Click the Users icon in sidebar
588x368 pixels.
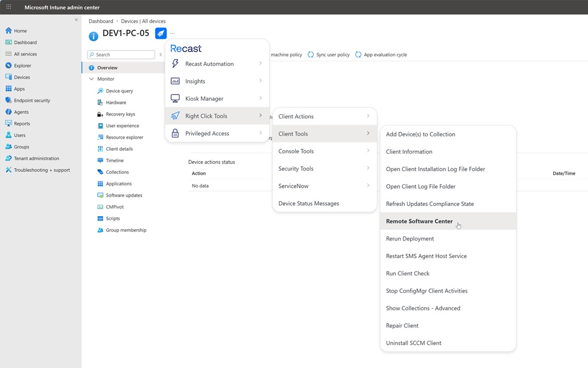coord(8,135)
